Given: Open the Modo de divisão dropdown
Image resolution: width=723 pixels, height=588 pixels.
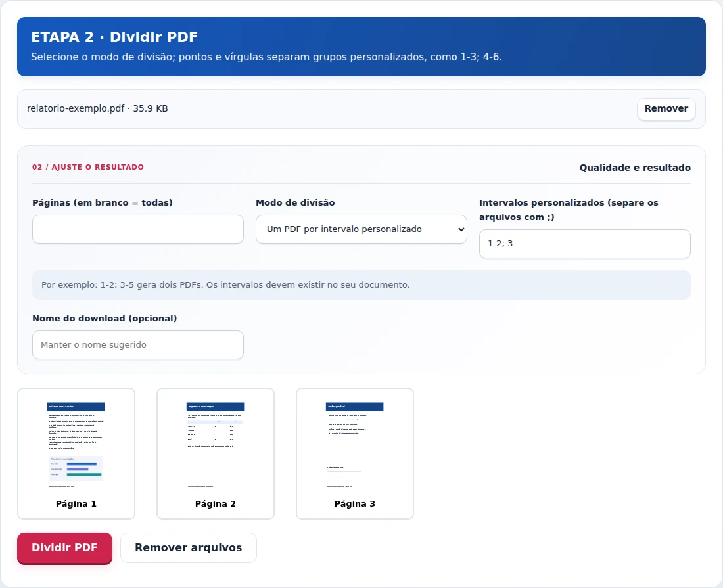Looking at the screenshot, I should coord(361,229).
